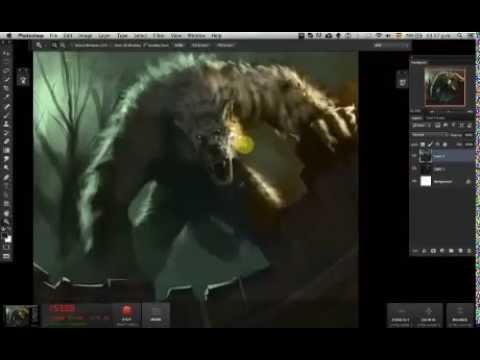This screenshot has height=360, width=480.
Task: Toggle Lock image pixels brush icon
Action: point(430,144)
